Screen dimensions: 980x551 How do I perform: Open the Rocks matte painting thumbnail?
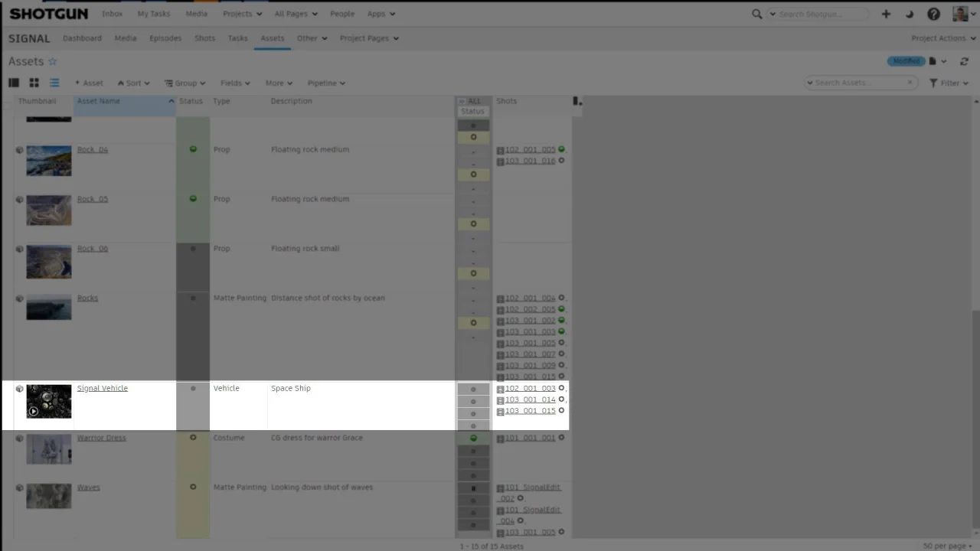pyautogui.click(x=49, y=307)
